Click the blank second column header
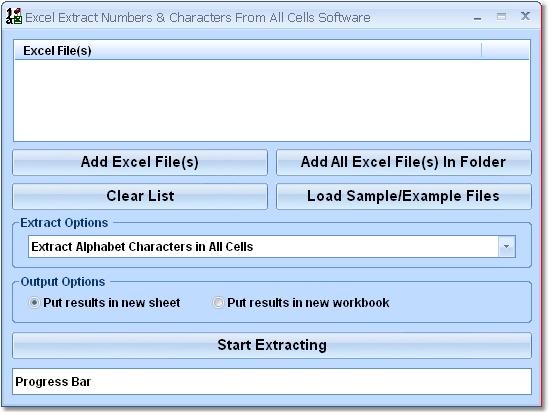 pos(505,50)
